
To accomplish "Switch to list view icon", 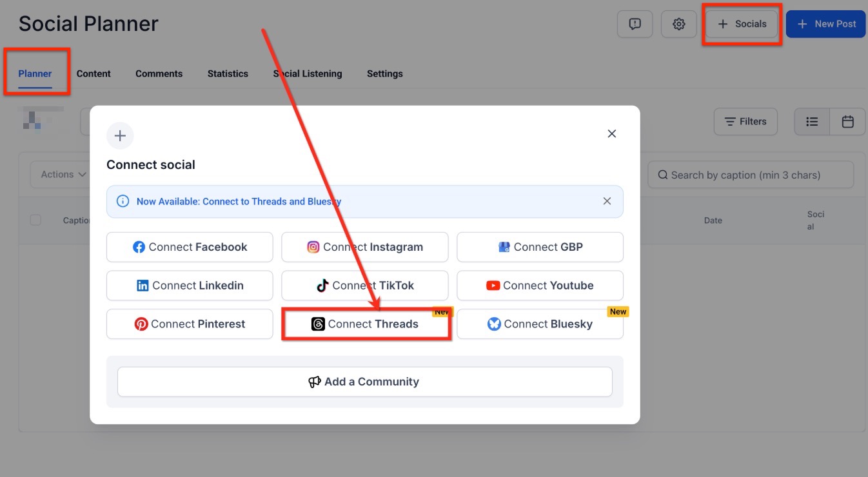I will tap(812, 121).
